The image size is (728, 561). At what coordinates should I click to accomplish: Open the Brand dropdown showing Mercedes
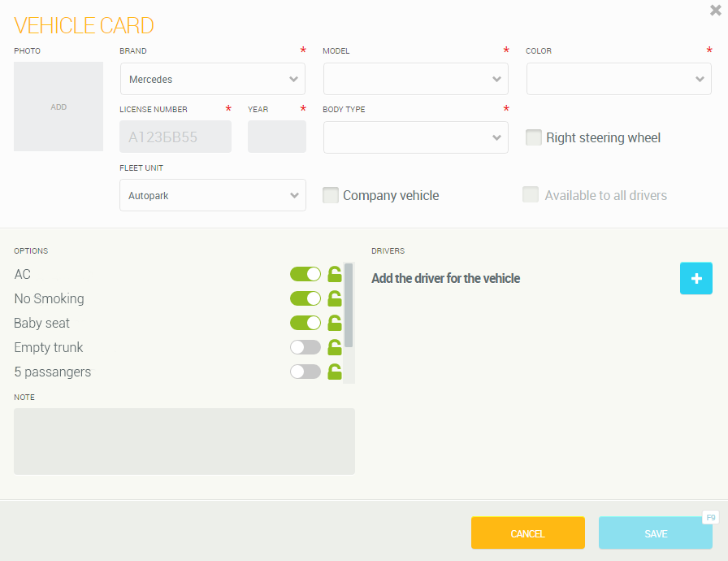pos(212,80)
